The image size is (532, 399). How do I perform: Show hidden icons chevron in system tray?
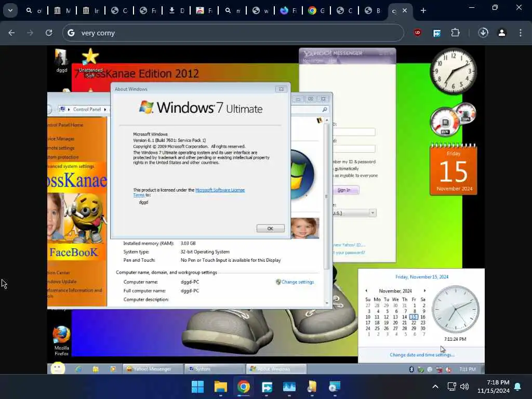(435, 387)
